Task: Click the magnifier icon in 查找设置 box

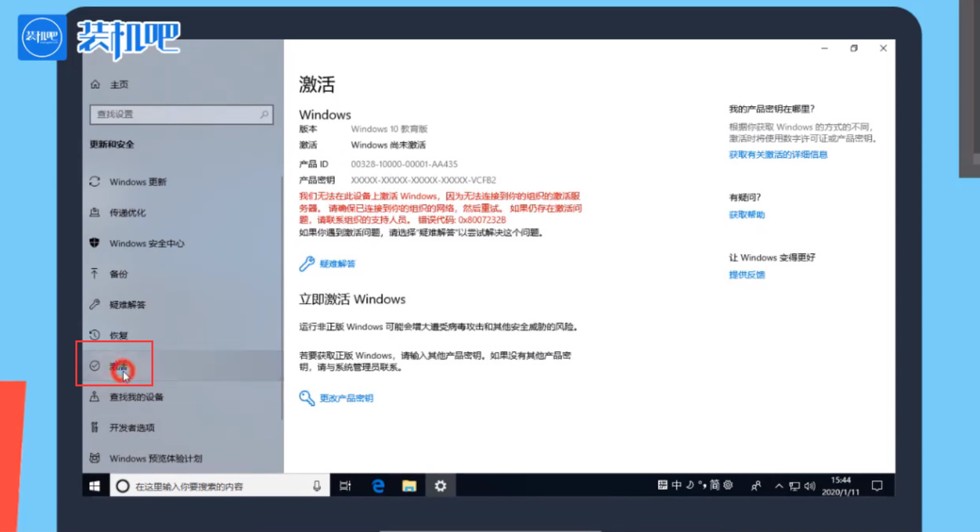Action: 264,114
